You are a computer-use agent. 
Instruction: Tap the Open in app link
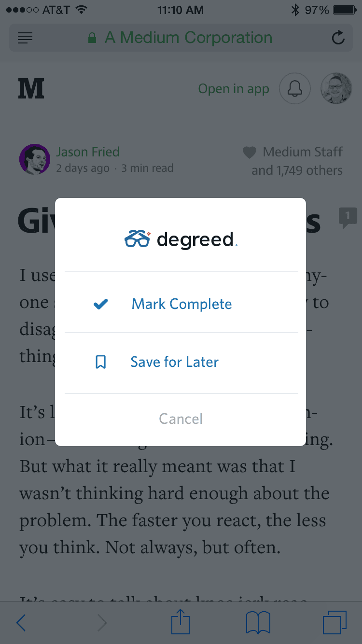pyautogui.click(x=234, y=89)
